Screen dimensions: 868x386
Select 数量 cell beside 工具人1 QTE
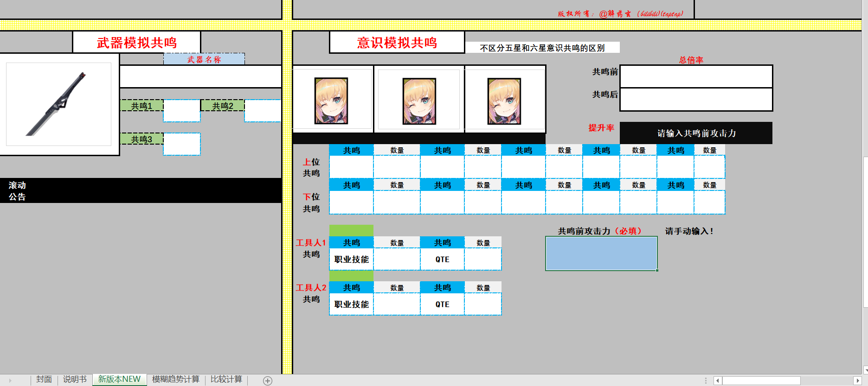[x=483, y=259]
